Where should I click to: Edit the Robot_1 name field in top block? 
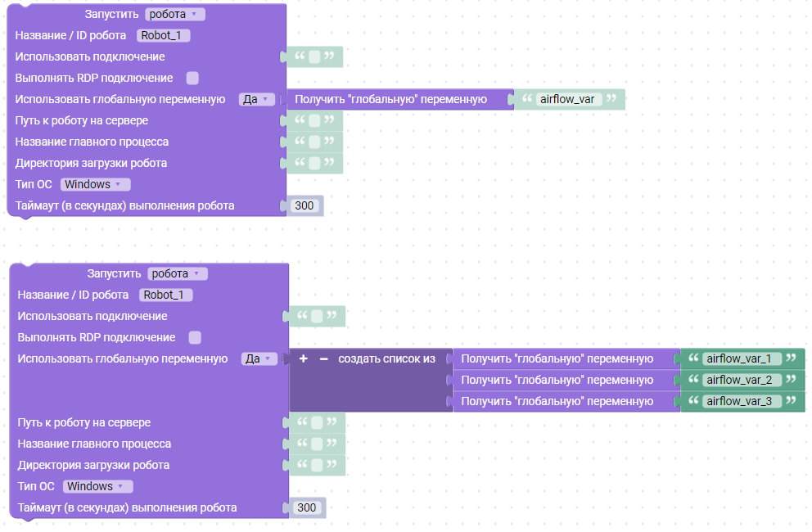pyautogui.click(x=164, y=35)
